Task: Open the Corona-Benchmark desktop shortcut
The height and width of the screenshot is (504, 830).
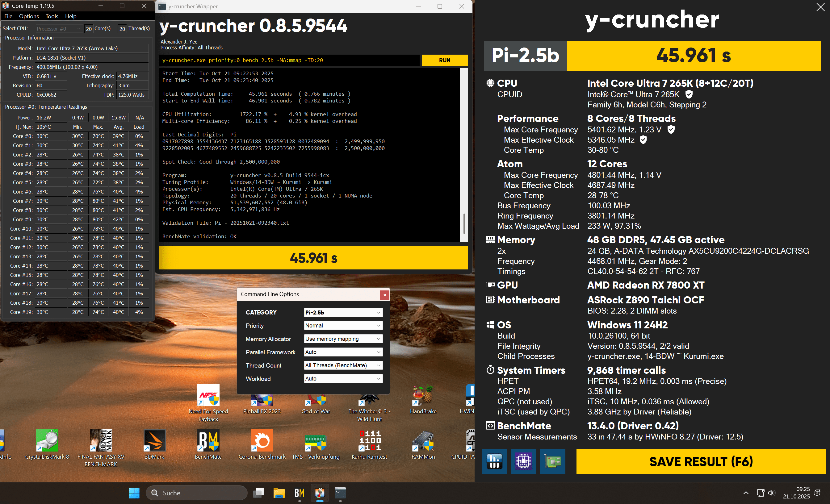Action: [x=262, y=441]
